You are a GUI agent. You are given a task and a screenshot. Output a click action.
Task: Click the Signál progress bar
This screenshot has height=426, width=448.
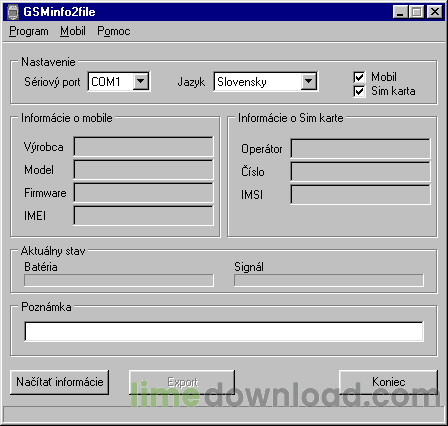pos(329,280)
